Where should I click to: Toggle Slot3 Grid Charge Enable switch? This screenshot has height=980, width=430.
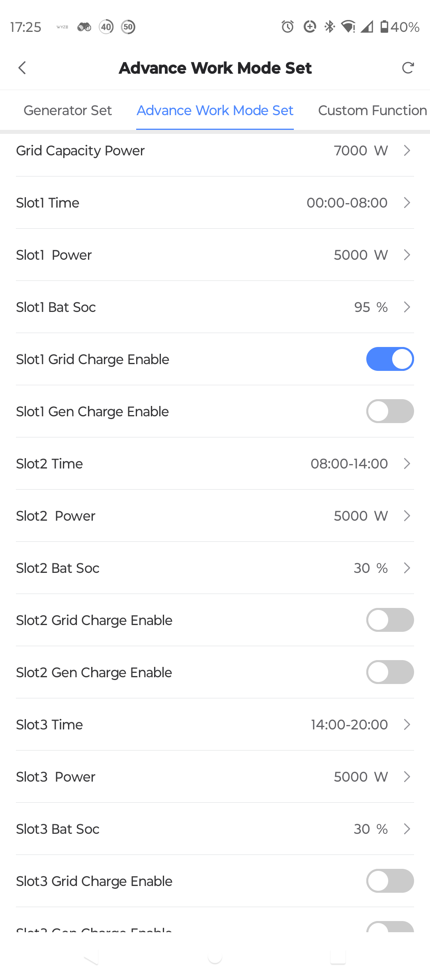pyautogui.click(x=390, y=881)
